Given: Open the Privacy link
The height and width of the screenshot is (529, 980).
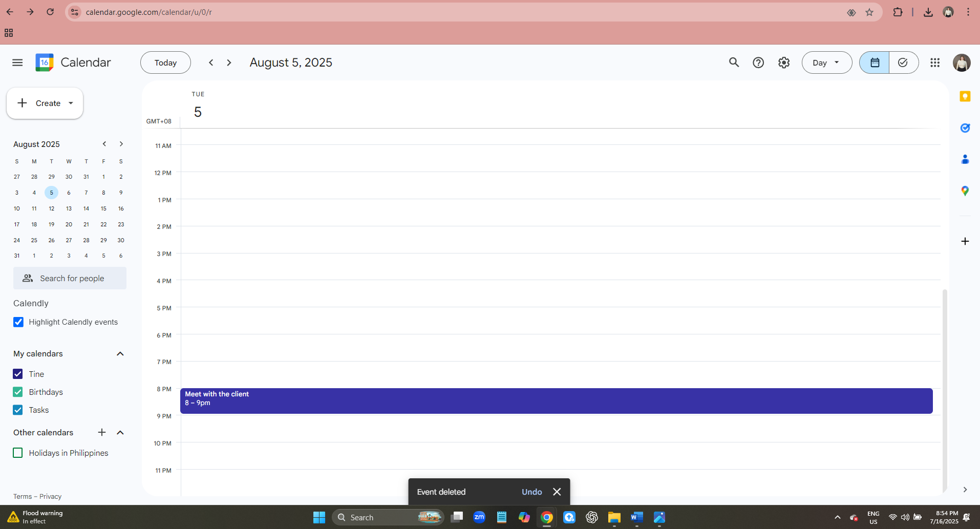Looking at the screenshot, I should click(x=50, y=496).
